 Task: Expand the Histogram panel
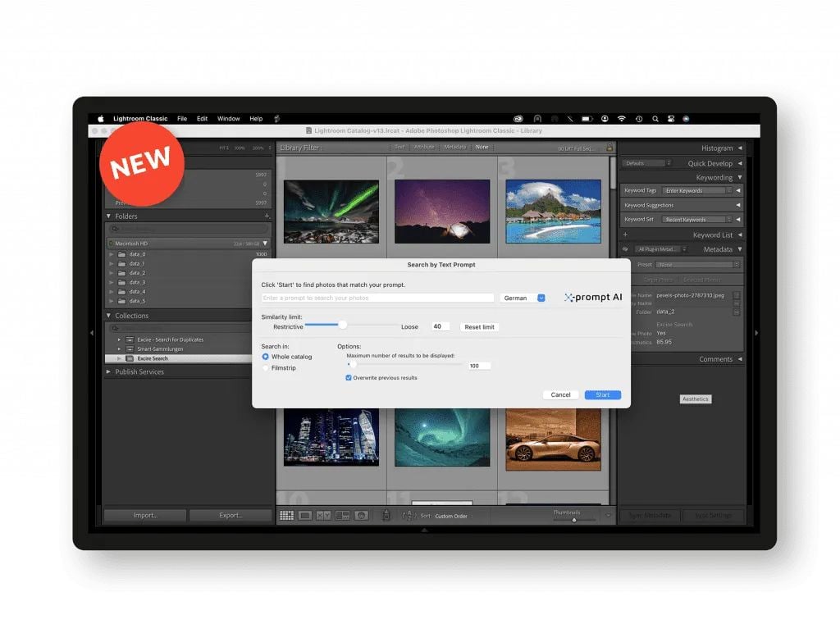pos(740,148)
